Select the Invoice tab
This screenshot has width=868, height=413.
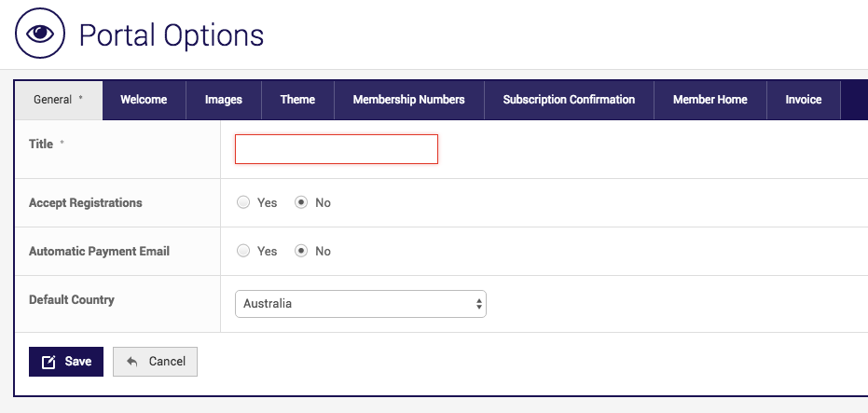(803, 100)
